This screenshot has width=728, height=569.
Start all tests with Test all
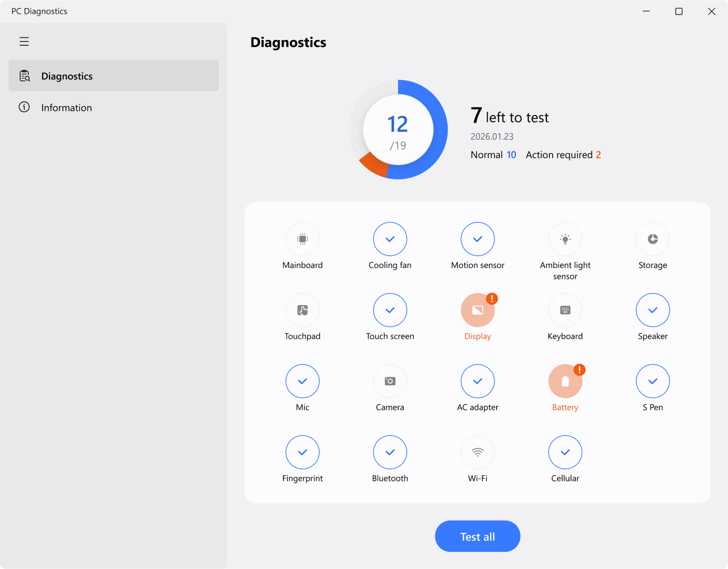(x=478, y=537)
